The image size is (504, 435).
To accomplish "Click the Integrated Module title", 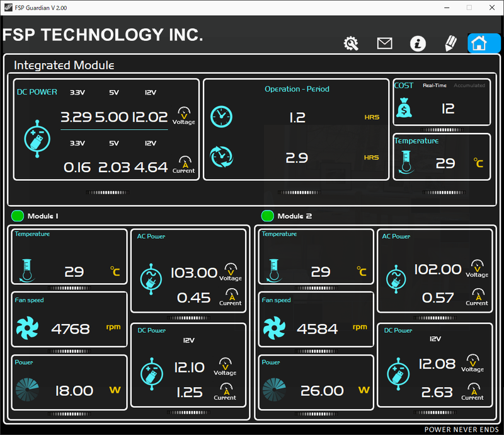I will pyautogui.click(x=64, y=66).
